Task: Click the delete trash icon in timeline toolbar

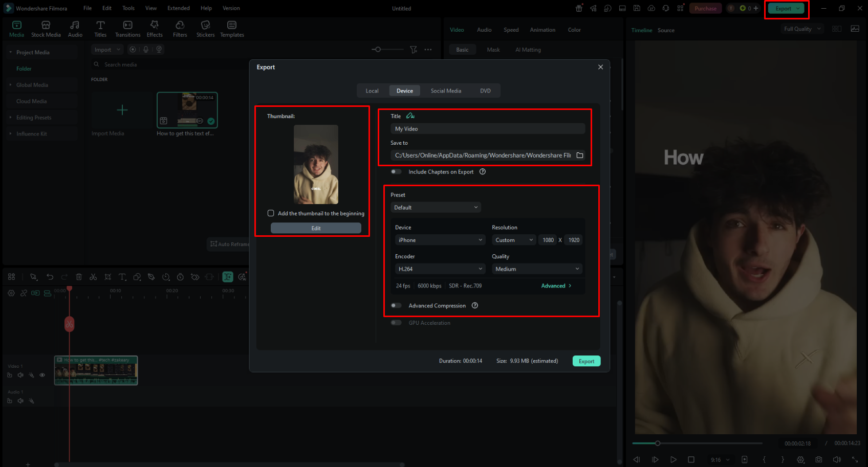Action: coord(79,277)
